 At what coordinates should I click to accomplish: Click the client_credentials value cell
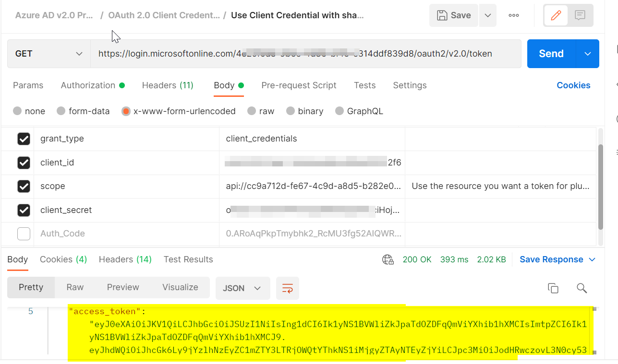click(x=312, y=139)
